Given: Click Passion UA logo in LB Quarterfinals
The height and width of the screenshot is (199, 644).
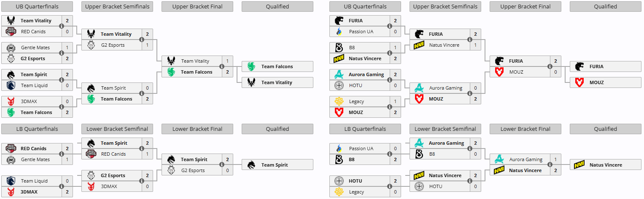Looking at the screenshot, I should coord(339,149).
